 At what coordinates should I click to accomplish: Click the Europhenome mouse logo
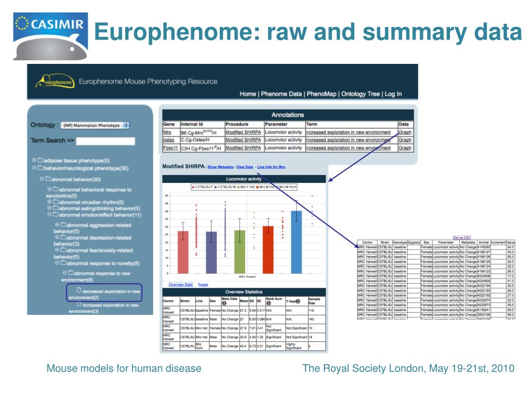tap(55, 81)
